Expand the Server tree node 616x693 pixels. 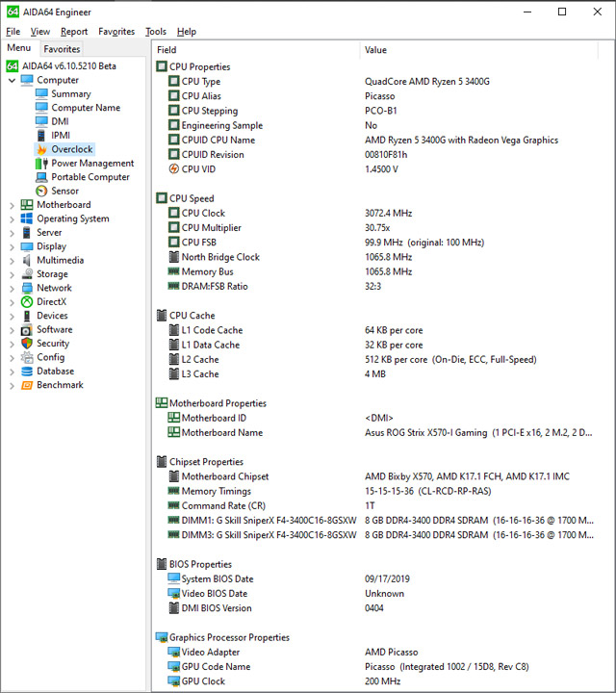pos(12,233)
